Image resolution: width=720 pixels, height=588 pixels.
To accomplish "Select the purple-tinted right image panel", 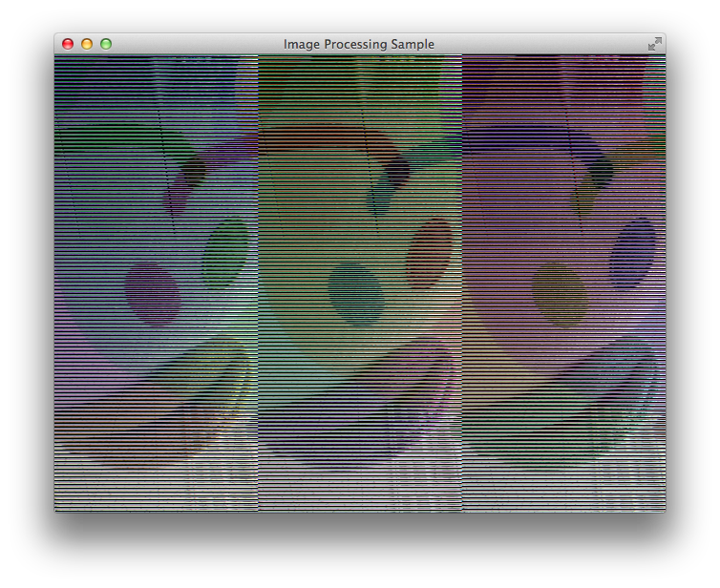I will [564, 283].
